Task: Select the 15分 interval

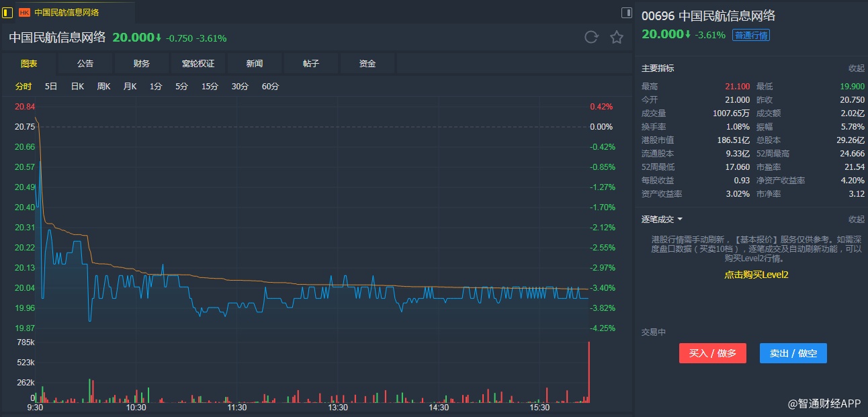Action: [x=210, y=86]
